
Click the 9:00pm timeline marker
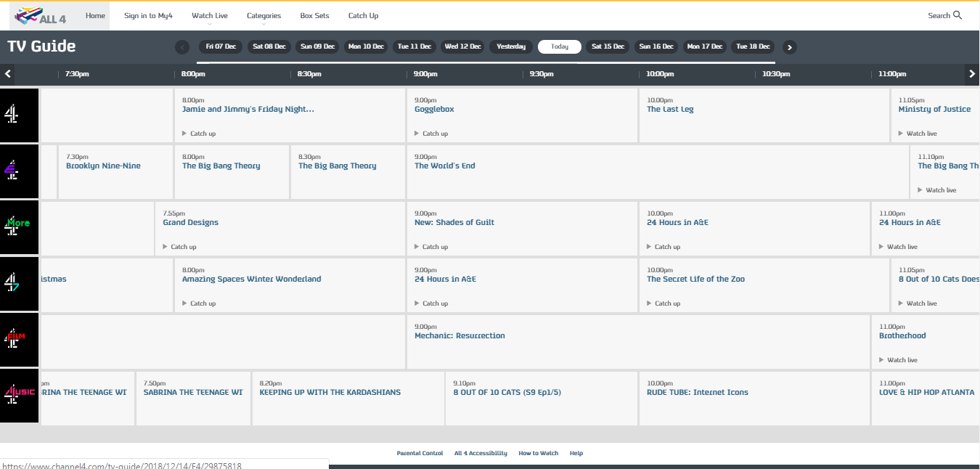(426, 74)
